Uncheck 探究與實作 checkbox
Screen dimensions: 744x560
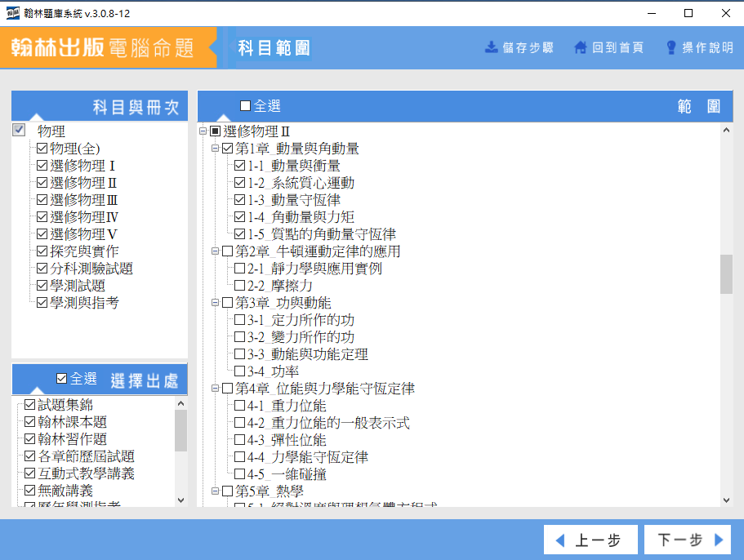tap(42, 251)
